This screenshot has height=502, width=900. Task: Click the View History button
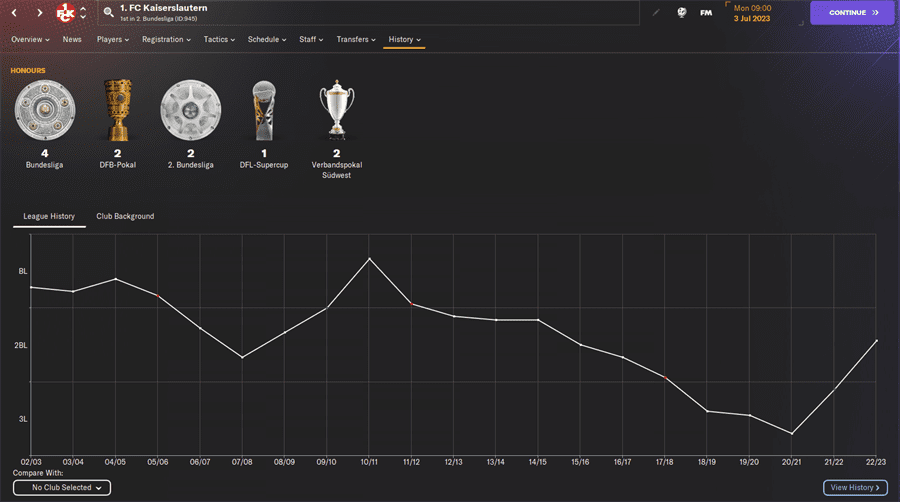click(x=855, y=488)
